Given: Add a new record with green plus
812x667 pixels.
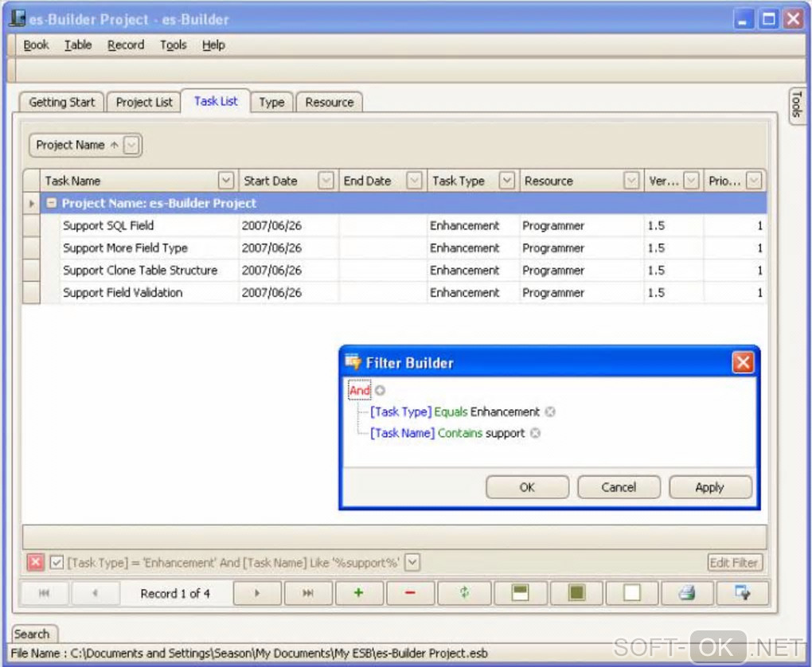Looking at the screenshot, I should tap(358, 593).
